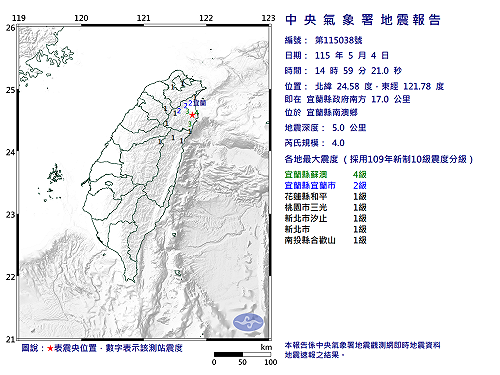The image size is (500, 375).
Task: Select report number 第115038號
Action: pos(339,40)
